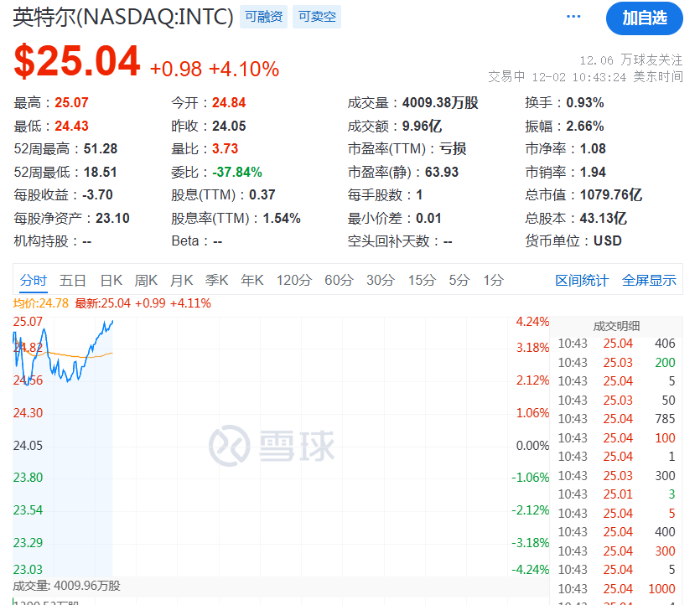Screen dimensions: 700x605
Task: Switch to the 120分 minute chart tab
Action: click(293, 281)
